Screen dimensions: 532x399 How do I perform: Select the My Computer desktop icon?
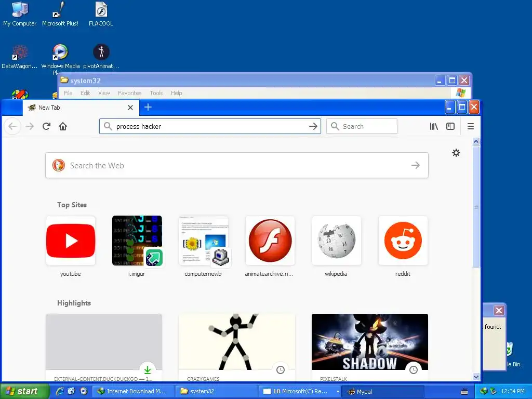(x=20, y=14)
